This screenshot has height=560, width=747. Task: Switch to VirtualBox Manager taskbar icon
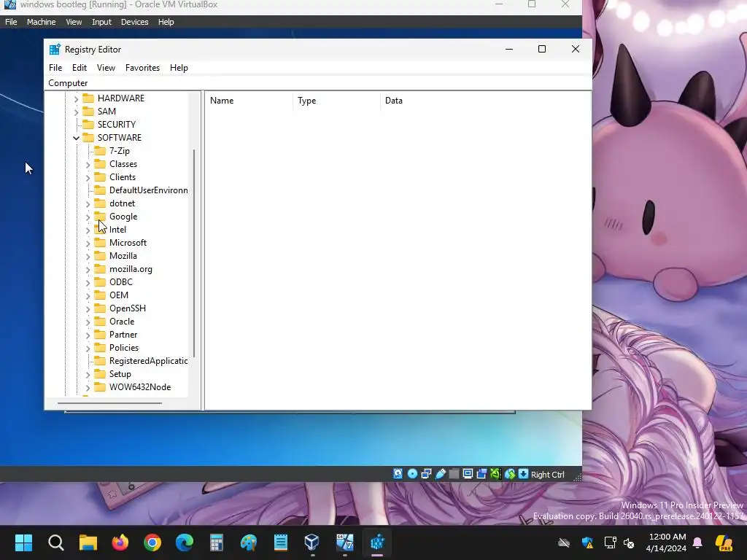(312, 542)
